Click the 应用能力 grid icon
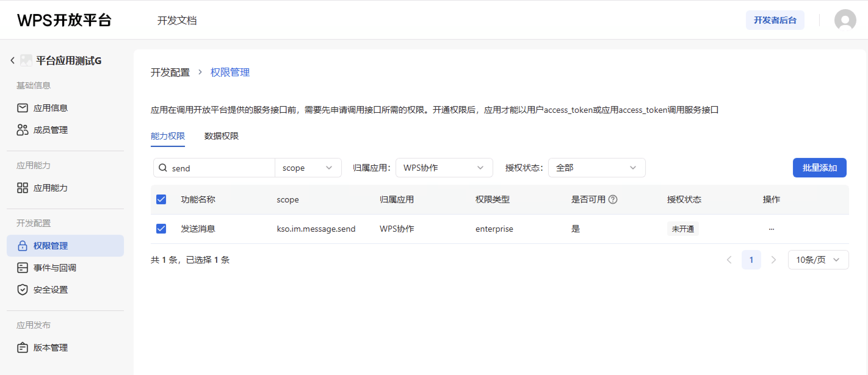 tap(22, 188)
